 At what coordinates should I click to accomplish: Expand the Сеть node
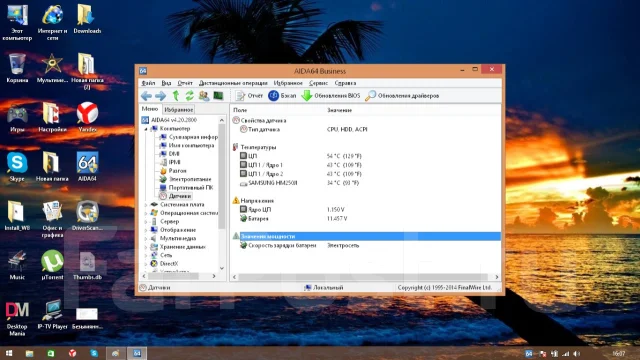[x=146, y=255]
